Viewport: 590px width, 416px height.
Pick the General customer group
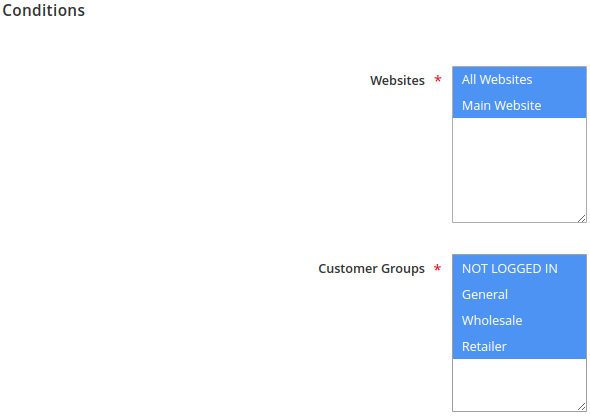[x=519, y=295]
